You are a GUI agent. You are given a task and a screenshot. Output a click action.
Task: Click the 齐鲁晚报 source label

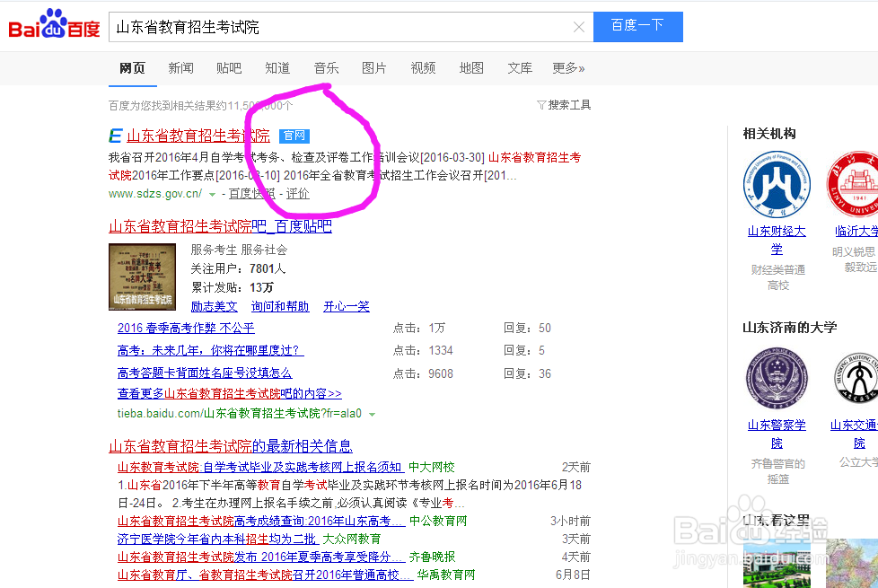pyautogui.click(x=433, y=557)
